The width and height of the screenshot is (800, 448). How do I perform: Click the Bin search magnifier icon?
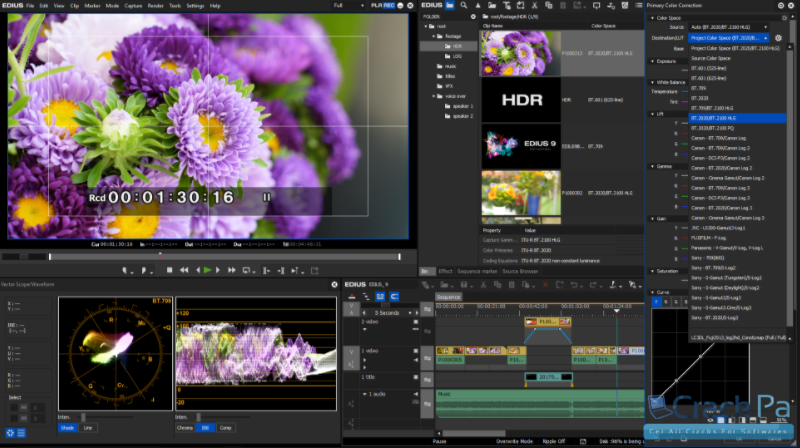click(x=464, y=5)
